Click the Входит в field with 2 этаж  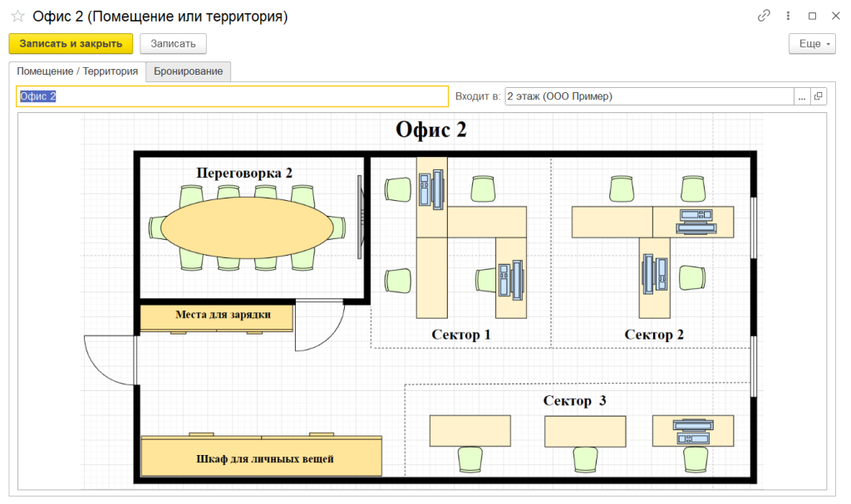(x=648, y=96)
